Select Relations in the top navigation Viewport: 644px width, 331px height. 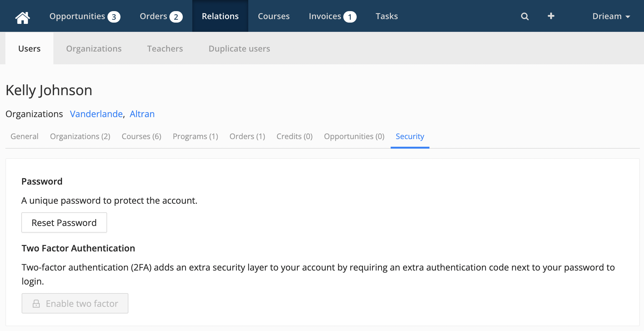(x=220, y=16)
